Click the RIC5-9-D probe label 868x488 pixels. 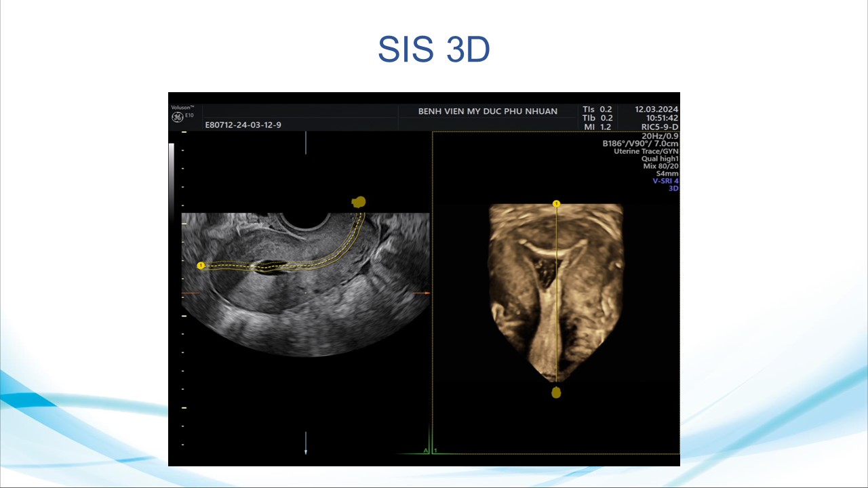click(659, 127)
